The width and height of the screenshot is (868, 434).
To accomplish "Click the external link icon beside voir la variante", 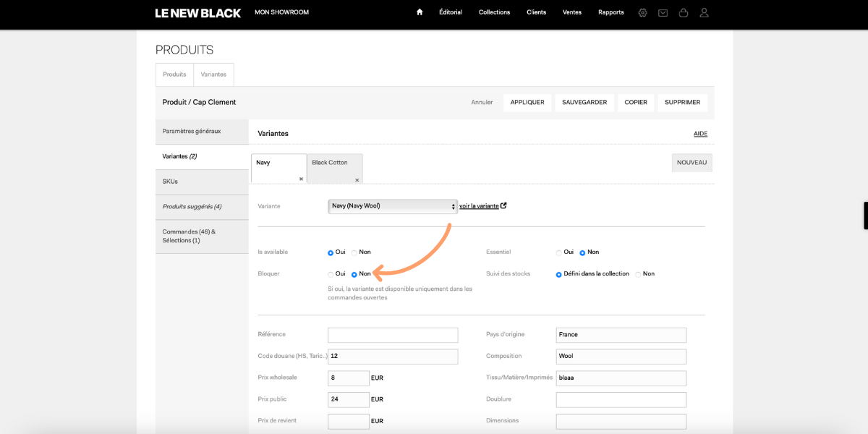I will pos(503,205).
